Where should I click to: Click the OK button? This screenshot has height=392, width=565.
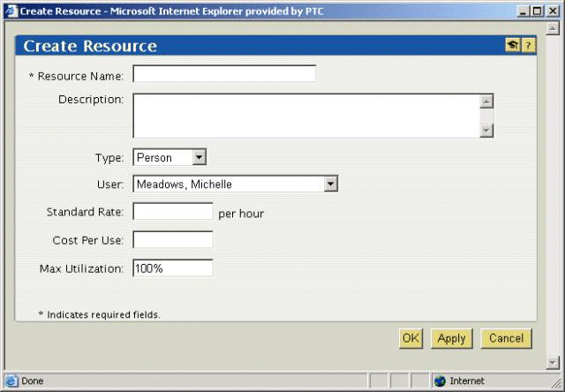(x=411, y=338)
